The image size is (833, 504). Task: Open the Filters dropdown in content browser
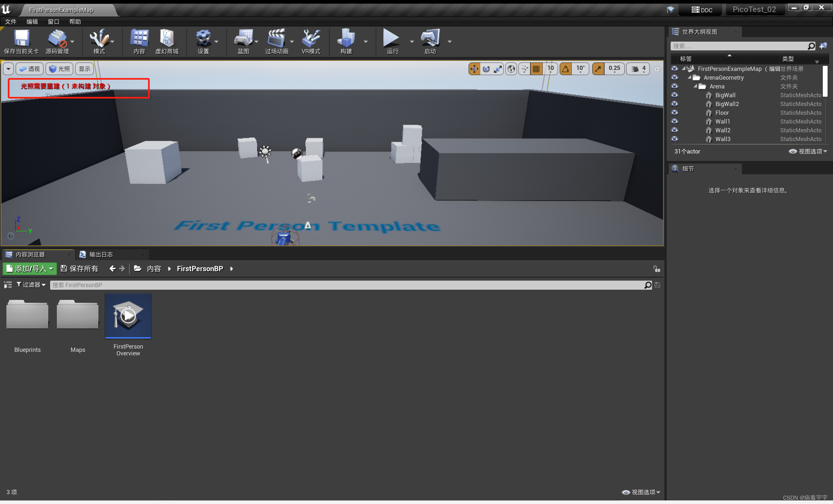(x=31, y=285)
